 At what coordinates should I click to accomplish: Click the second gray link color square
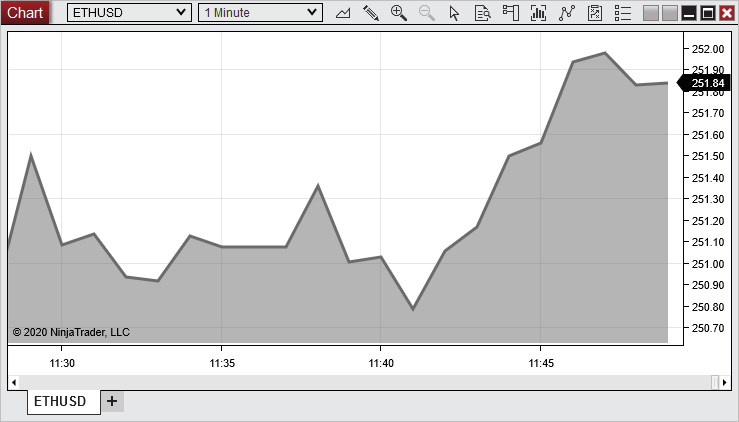668,13
